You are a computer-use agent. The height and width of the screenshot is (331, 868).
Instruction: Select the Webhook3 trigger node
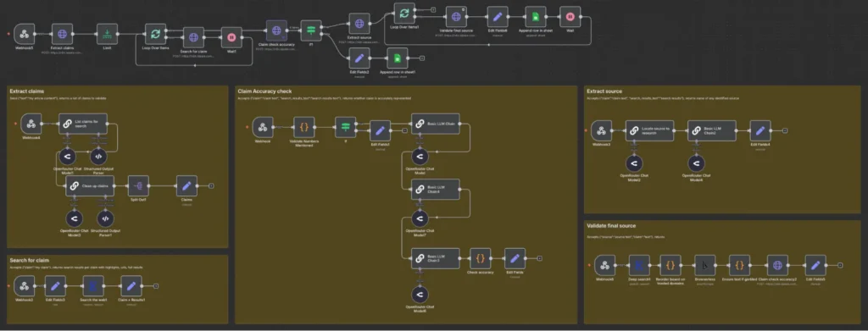[x=601, y=130]
